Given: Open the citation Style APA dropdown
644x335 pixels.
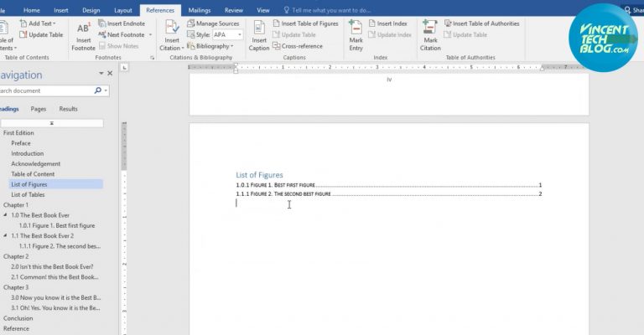Looking at the screenshot, I should 241,35.
